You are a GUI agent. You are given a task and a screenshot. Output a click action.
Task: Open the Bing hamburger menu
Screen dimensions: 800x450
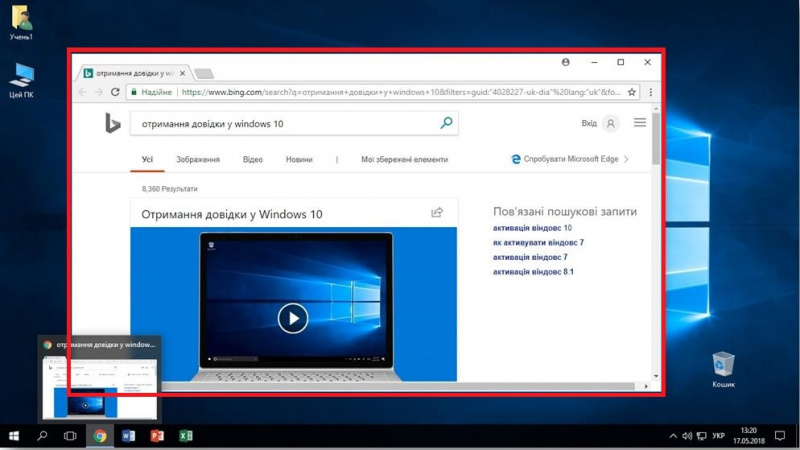pos(640,124)
